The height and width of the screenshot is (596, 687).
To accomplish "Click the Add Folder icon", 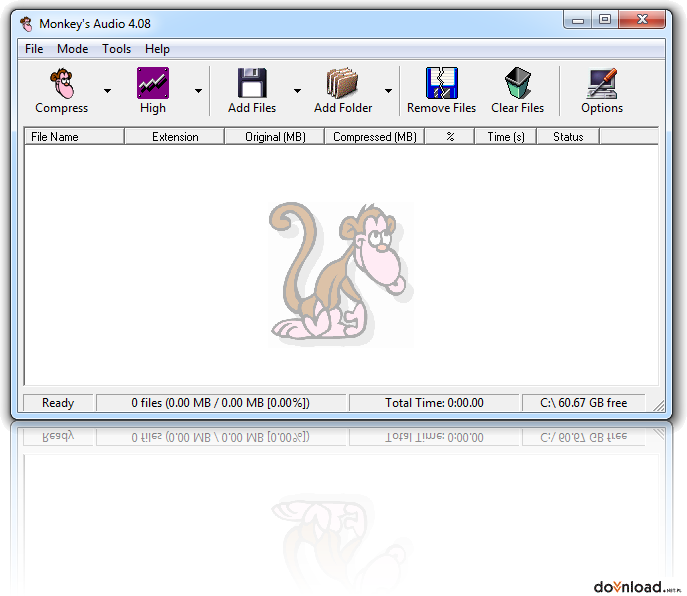I will (x=342, y=83).
